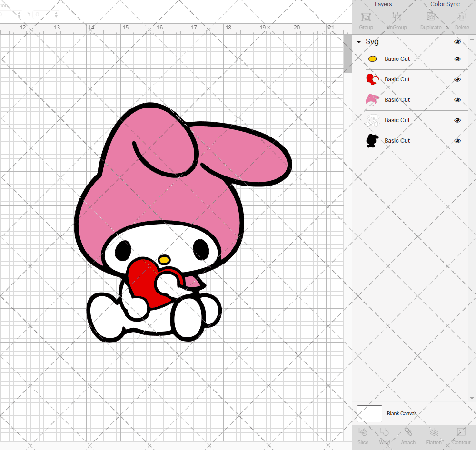Select the red heart layer thumbnail
The width and height of the screenshot is (476, 450).
coord(373,79)
